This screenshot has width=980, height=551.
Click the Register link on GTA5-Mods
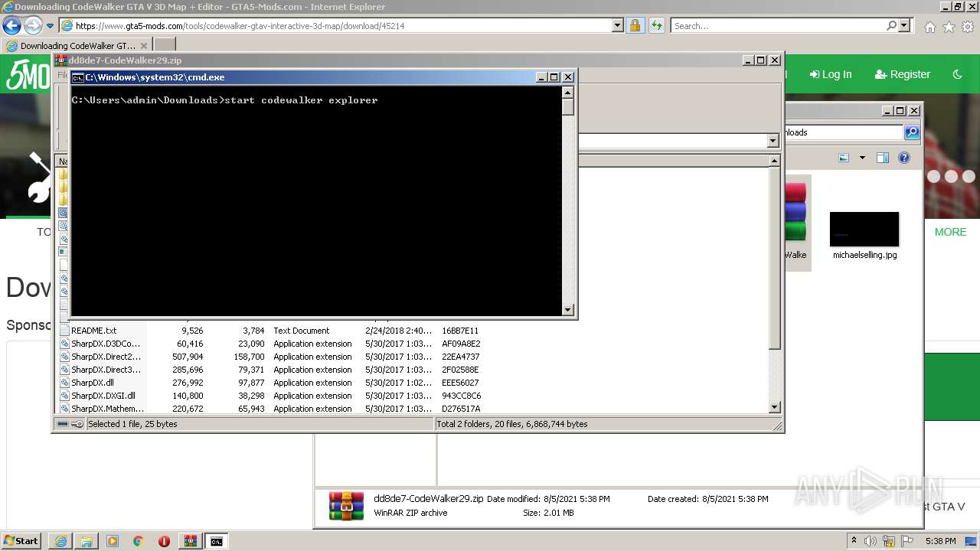tap(902, 74)
